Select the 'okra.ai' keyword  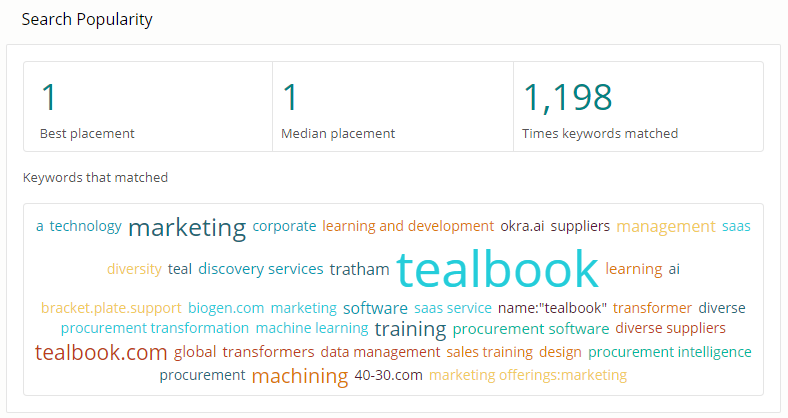tap(522, 226)
